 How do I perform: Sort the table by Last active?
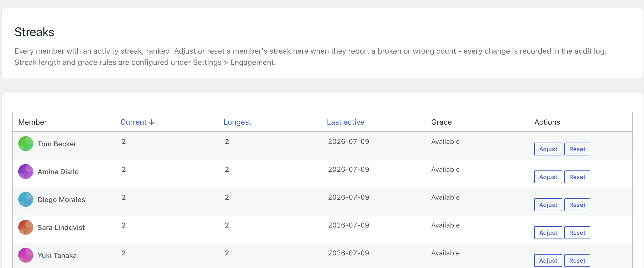[345, 122]
